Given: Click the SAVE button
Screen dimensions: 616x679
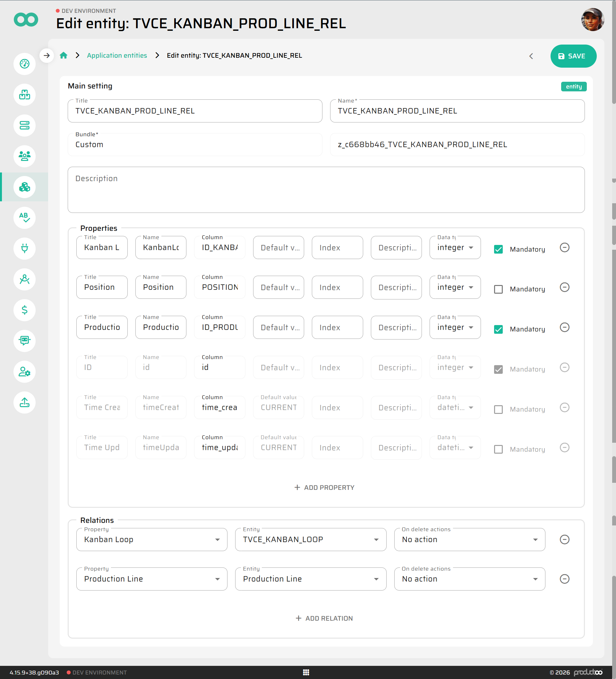Looking at the screenshot, I should 573,56.
